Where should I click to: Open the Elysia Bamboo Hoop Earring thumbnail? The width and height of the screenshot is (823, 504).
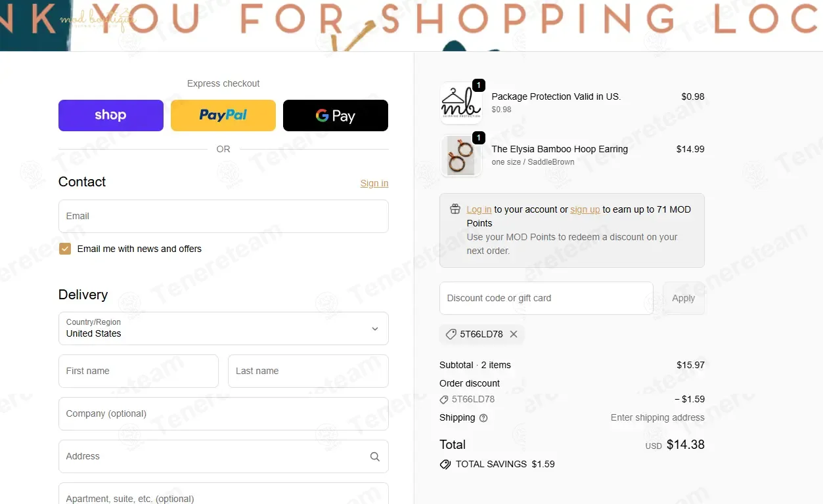point(461,156)
